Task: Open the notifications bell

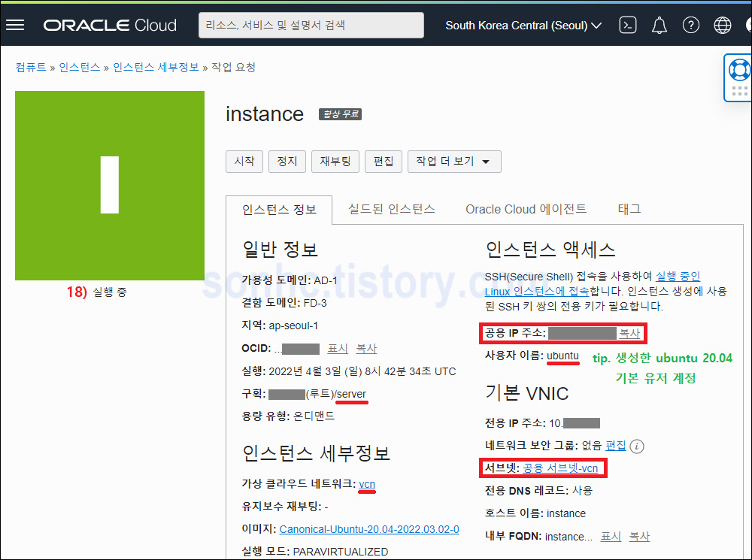Action: [660, 25]
